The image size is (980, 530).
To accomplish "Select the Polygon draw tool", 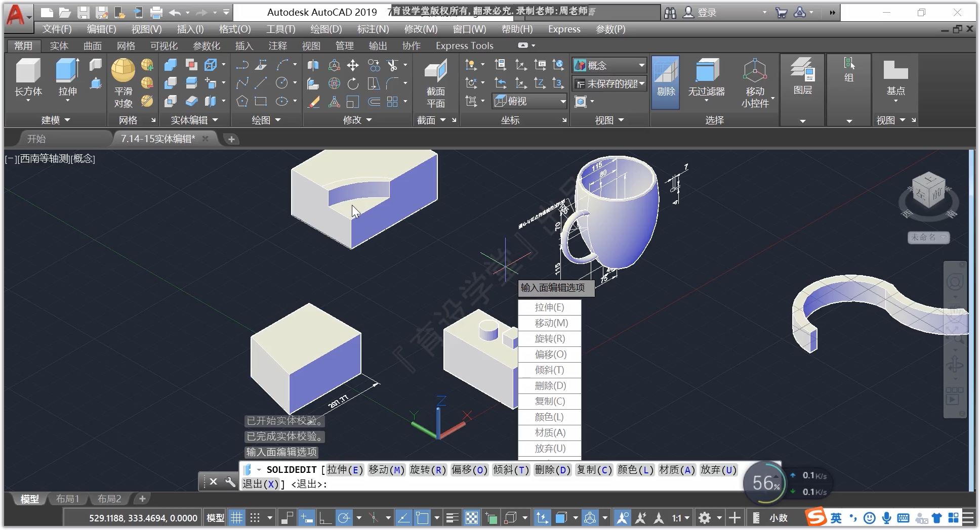I will click(242, 101).
